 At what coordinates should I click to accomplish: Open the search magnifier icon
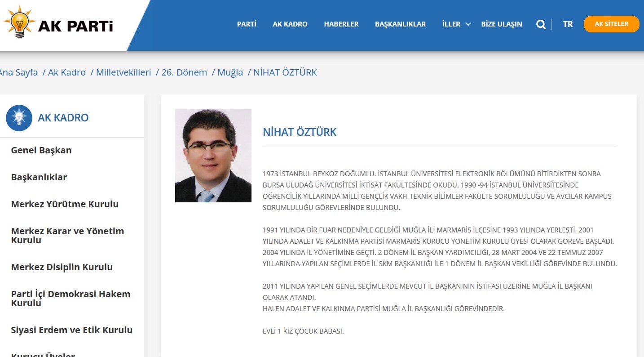point(541,24)
